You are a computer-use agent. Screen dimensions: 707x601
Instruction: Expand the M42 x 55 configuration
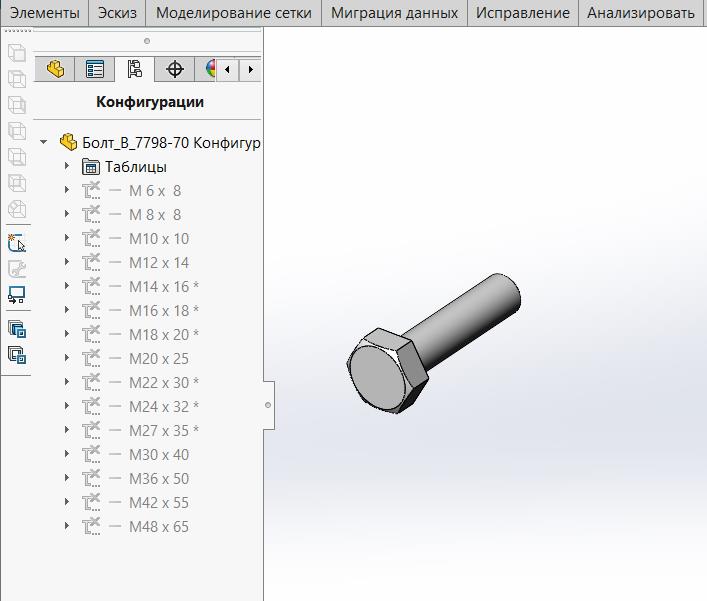pyautogui.click(x=67, y=502)
